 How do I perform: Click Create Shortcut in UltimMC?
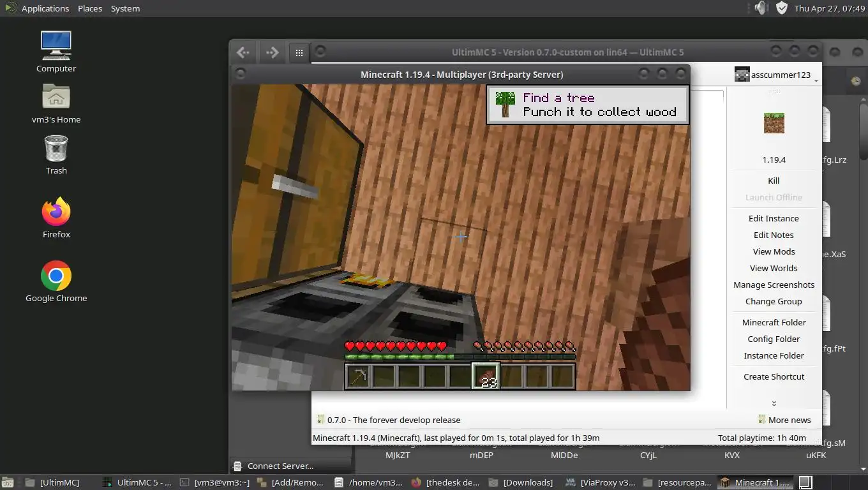coord(774,376)
